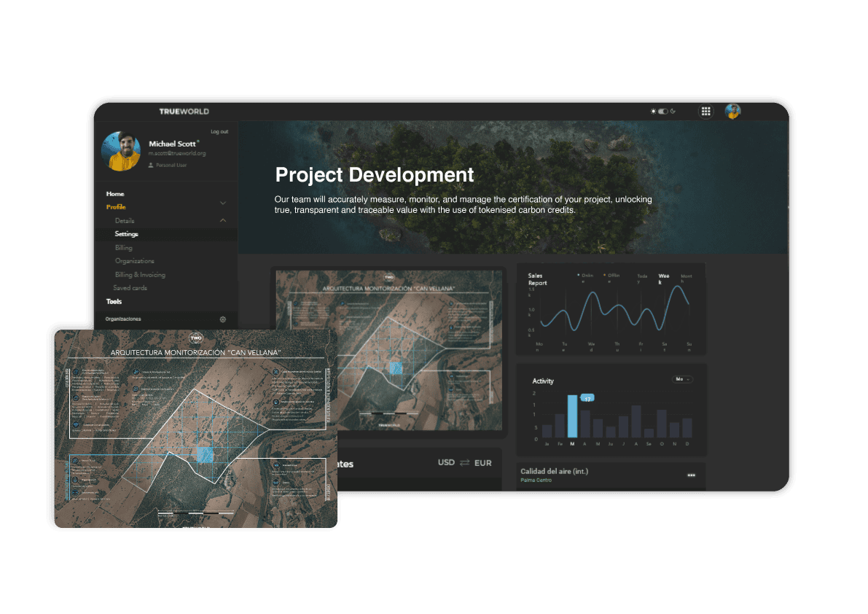Screen dimensions: 868x614
Task: Click the Activity chart title
Action: tap(542, 381)
